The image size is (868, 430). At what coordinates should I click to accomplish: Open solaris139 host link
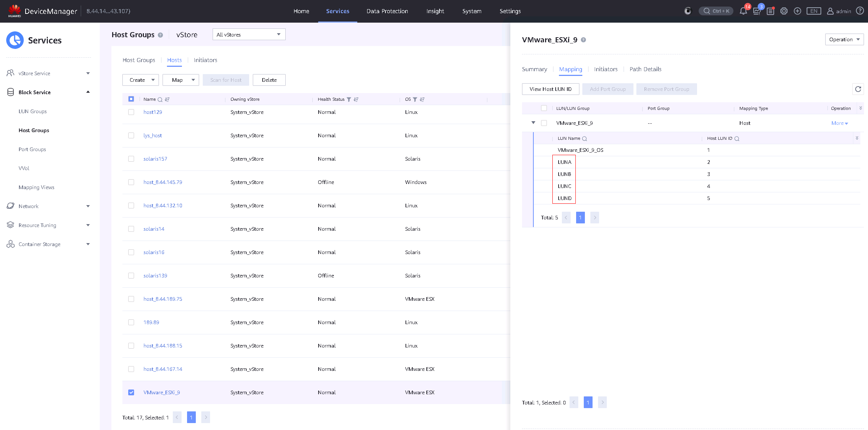(x=155, y=276)
